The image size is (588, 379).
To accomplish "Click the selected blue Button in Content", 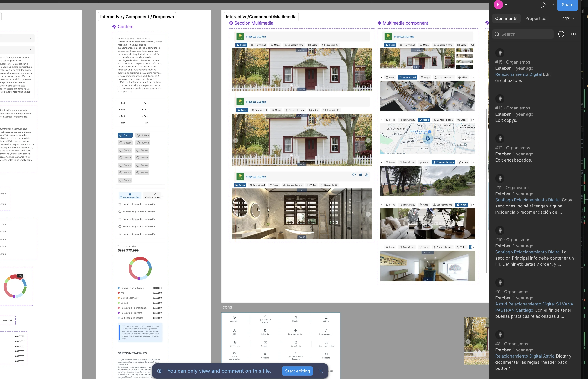I will (125, 135).
